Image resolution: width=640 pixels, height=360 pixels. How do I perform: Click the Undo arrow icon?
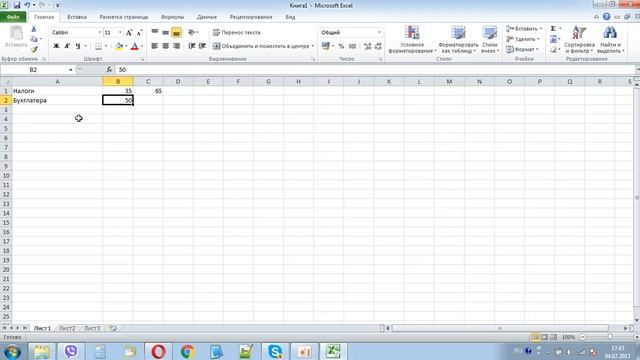(x=27, y=5)
